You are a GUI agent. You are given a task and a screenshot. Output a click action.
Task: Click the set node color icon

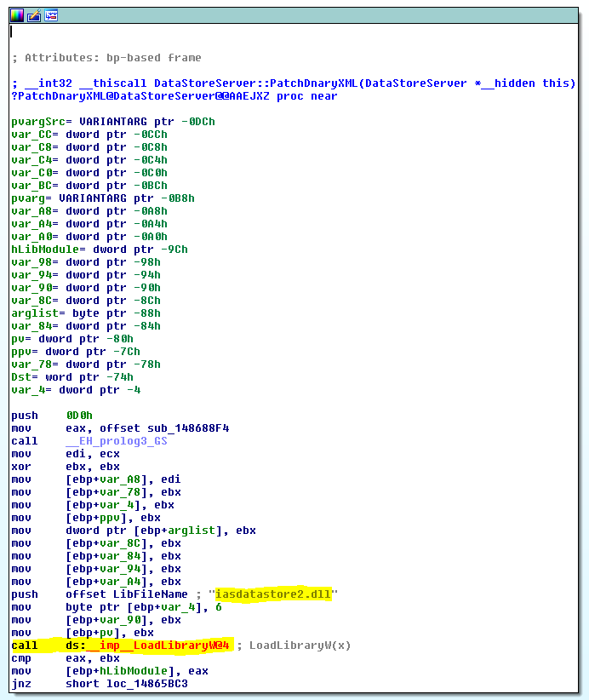click(x=17, y=16)
